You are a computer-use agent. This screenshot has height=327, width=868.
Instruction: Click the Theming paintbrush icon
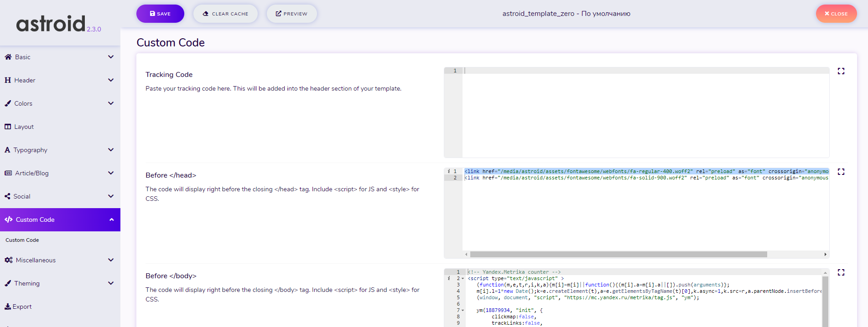click(8, 283)
